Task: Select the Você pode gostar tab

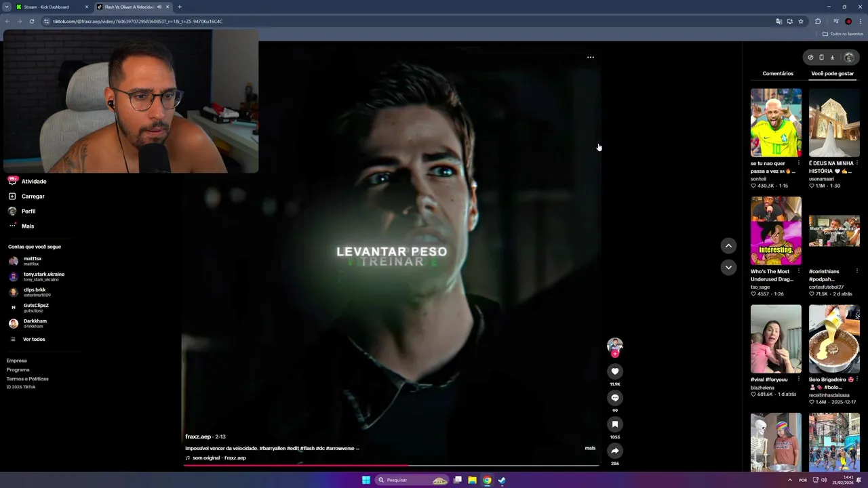Action: tap(833, 73)
